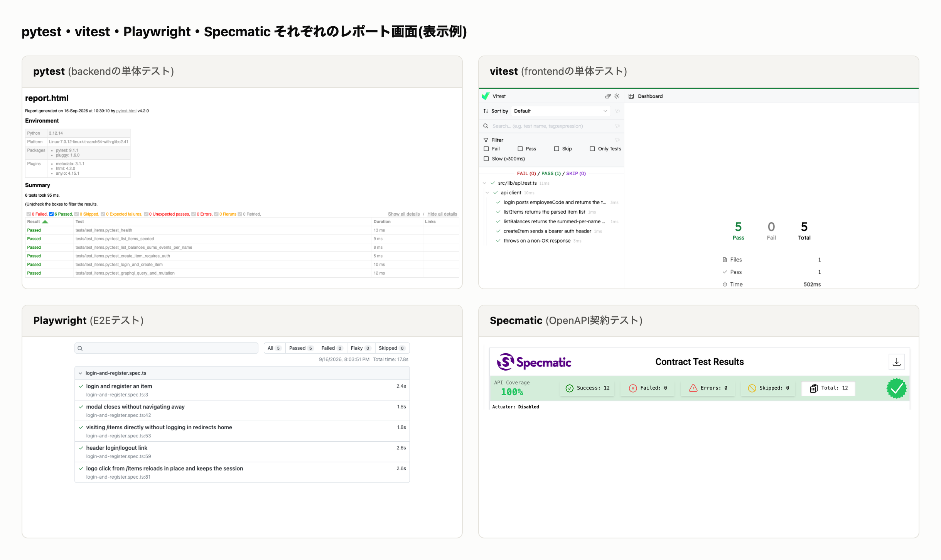Click the Success green check icon
This screenshot has height=560, width=941.
coord(570,388)
